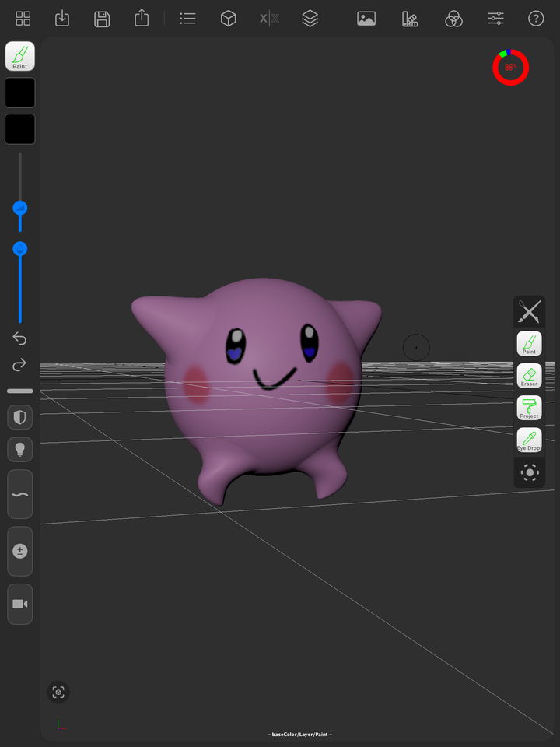Open the color palette swatches icon
The image size is (560, 747).
410,19
